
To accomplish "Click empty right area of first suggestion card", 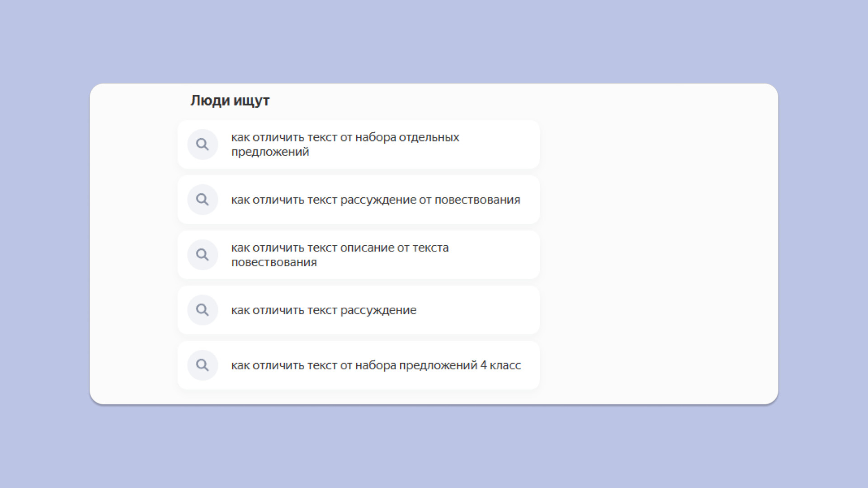I will pyautogui.click(x=502, y=145).
